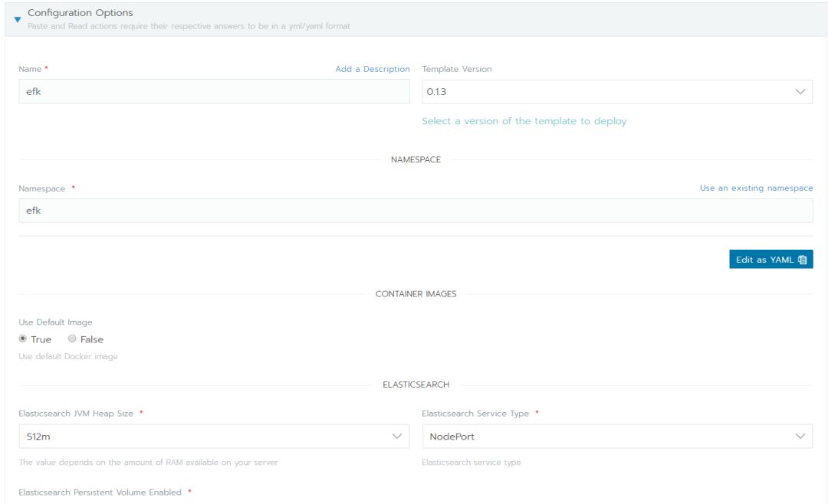Open the Template Version dropdown

click(617, 92)
